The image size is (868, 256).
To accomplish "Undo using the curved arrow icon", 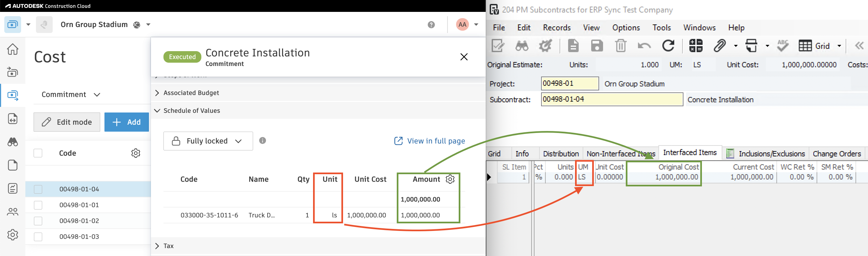I will 644,46.
